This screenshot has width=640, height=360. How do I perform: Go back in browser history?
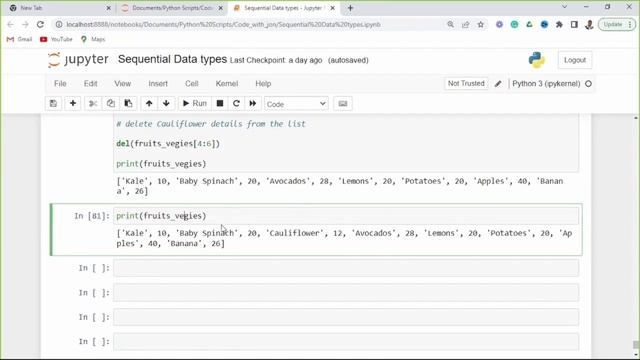click(x=11, y=24)
